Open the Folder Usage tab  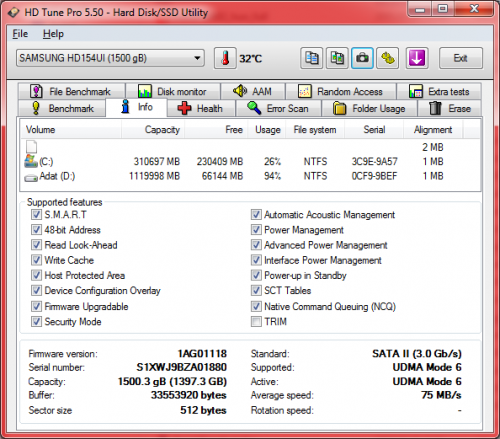point(369,108)
